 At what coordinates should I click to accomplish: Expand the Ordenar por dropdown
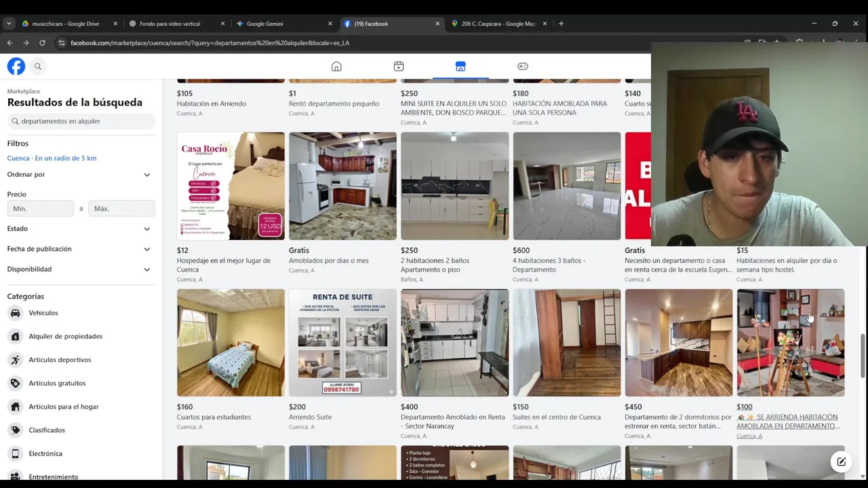80,175
